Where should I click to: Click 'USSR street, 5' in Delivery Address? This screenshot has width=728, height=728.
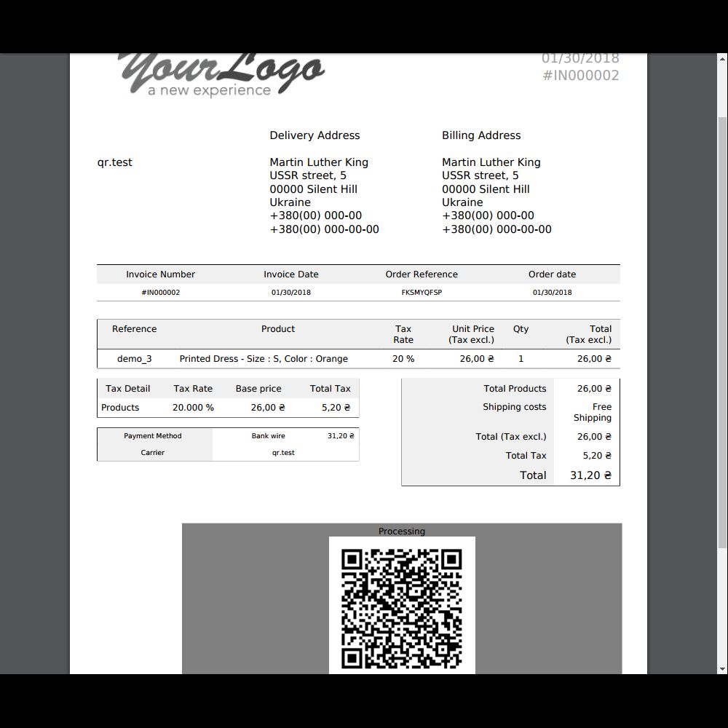pyautogui.click(x=308, y=175)
